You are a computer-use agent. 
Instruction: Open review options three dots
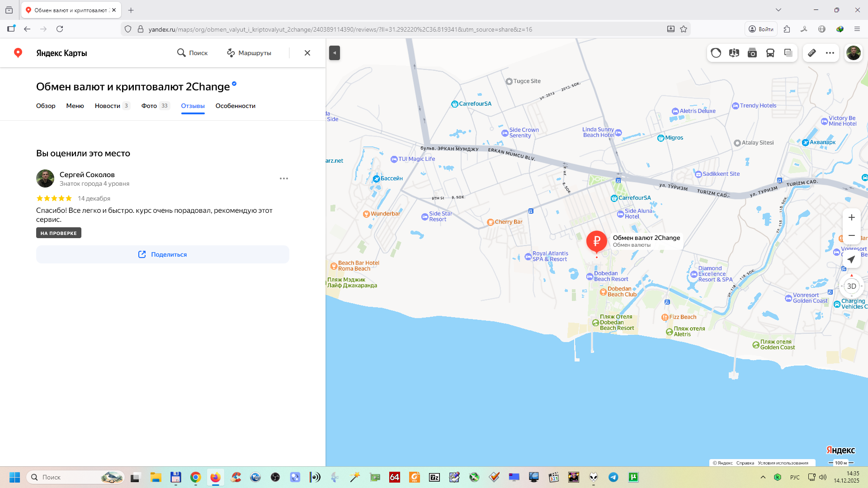pos(284,178)
